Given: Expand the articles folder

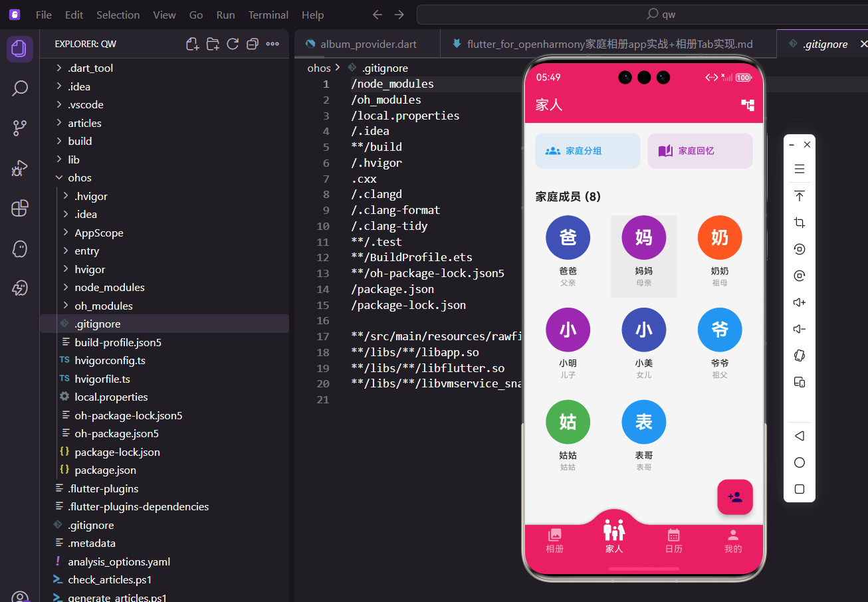Looking at the screenshot, I should point(164,123).
